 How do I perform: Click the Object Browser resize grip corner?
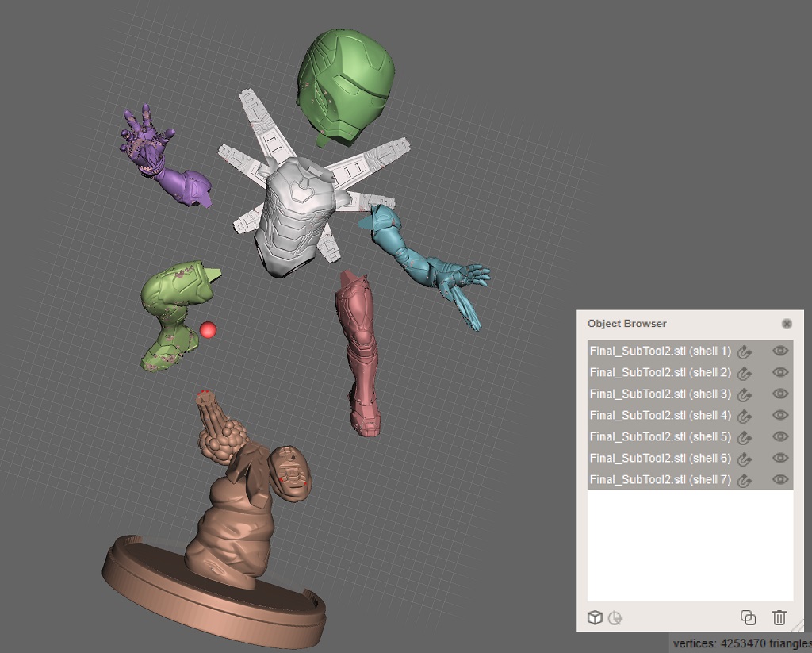click(x=799, y=625)
